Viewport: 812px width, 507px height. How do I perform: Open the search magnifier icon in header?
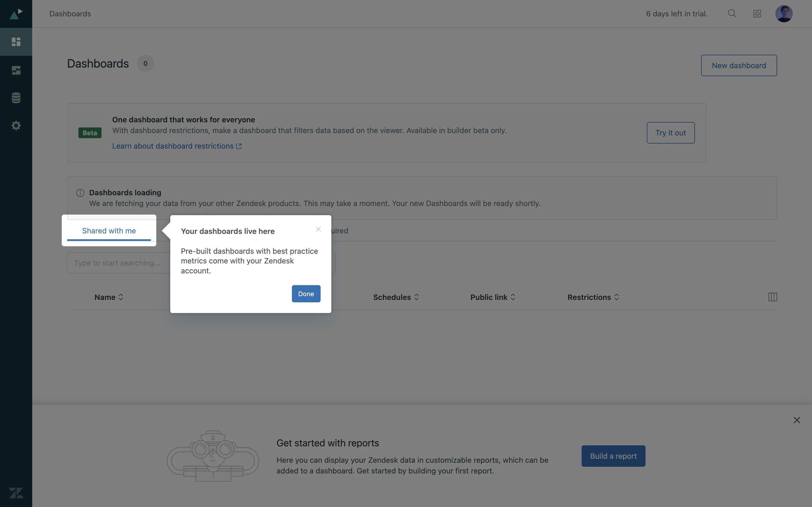pos(732,14)
